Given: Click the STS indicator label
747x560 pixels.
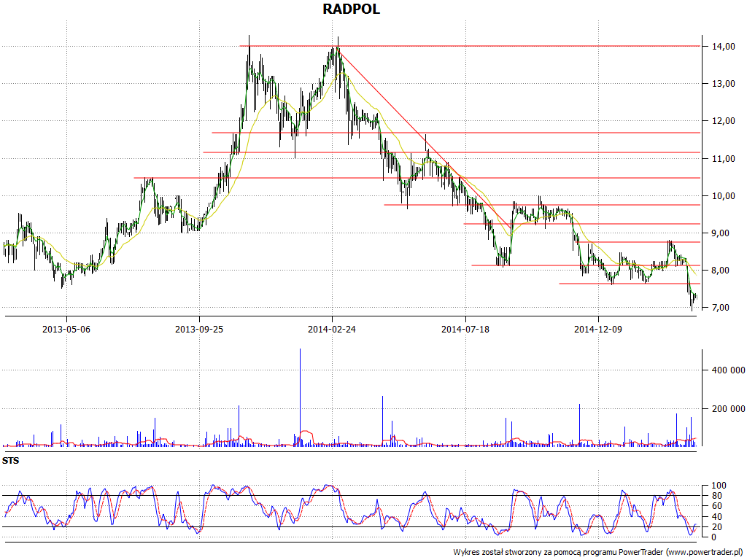Looking at the screenshot, I should [x=10, y=461].
